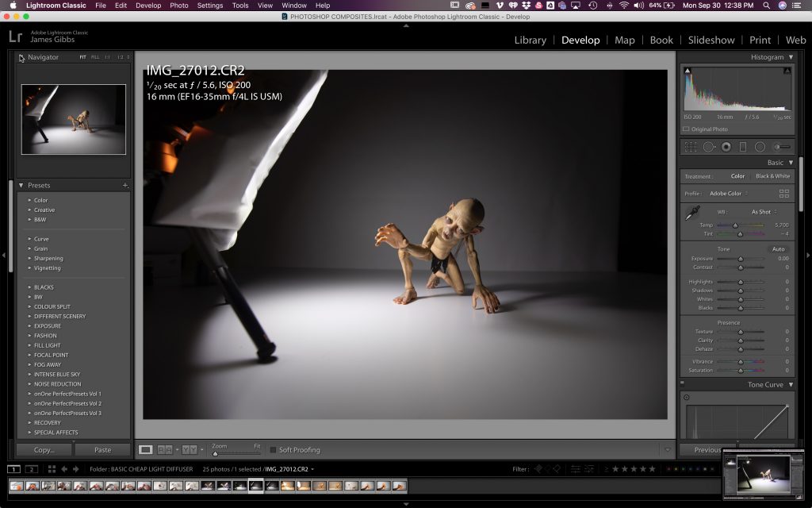Select the Red Eye Correction tool
812x508 pixels.
(x=726, y=147)
